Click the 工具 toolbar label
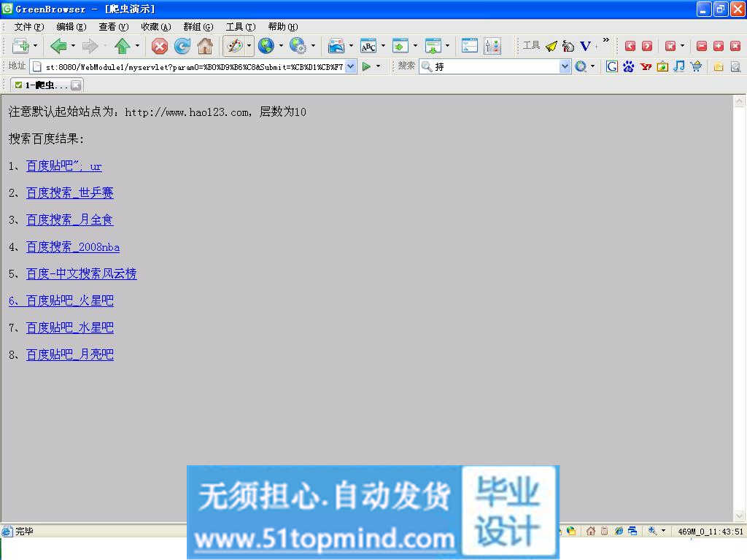This screenshot has width=747, height=560. (x=531, y=46)
